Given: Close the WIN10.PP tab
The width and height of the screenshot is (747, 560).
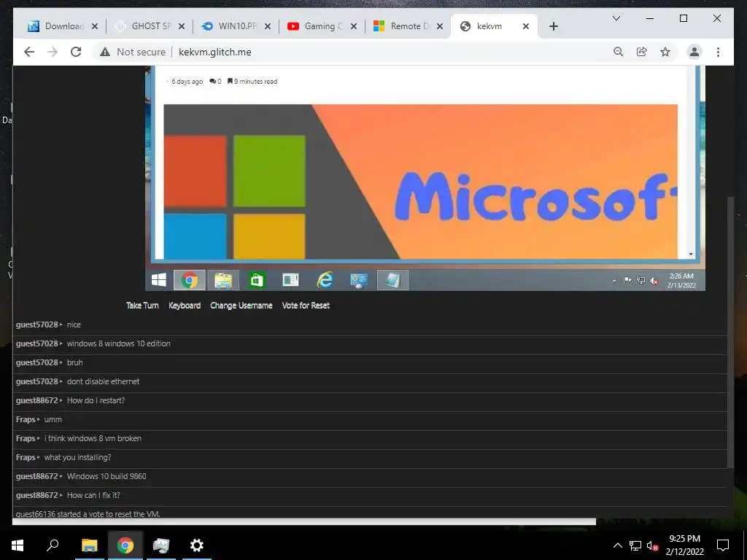Looking at the screenshot, I should click(268, 26).
